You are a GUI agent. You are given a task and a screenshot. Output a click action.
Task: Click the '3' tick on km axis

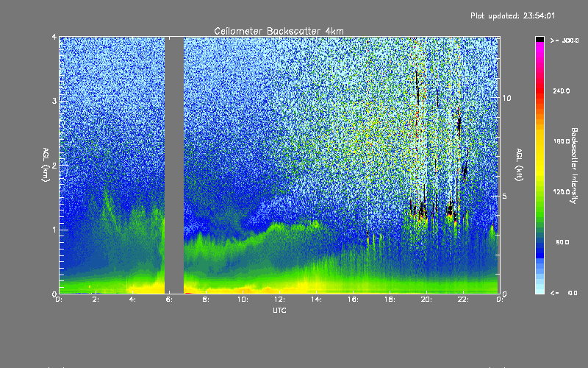(54, 102)
